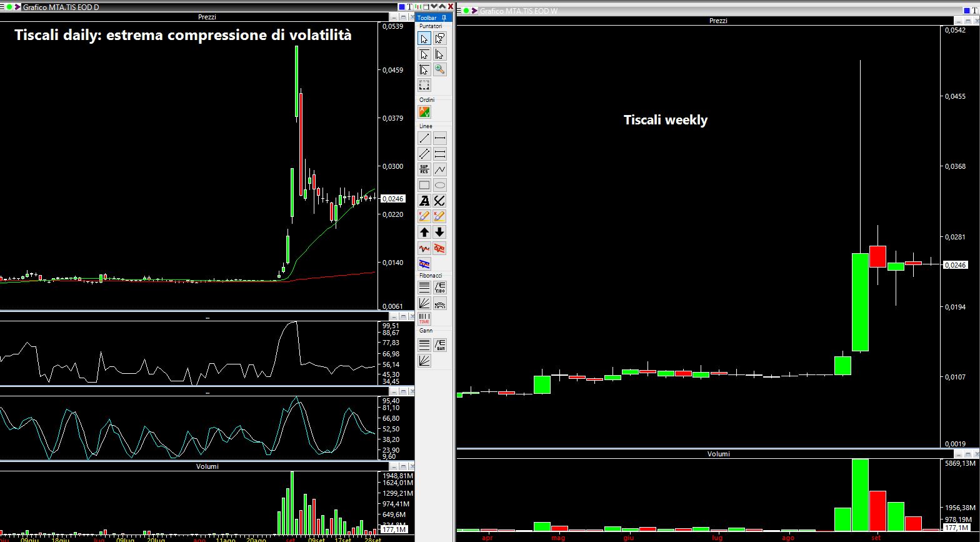Screen dimensions: 980x542
Task: Click the Volumi header of the weekly chart
Action: 718,454
